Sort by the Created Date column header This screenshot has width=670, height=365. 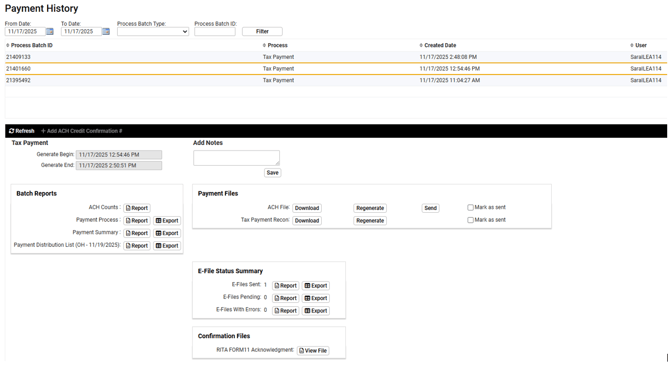tap(438, 45)
